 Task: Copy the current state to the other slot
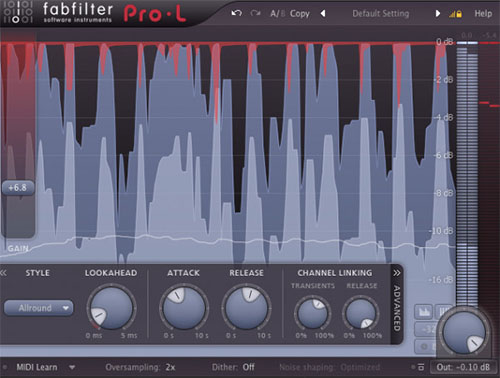coord(299,14)
